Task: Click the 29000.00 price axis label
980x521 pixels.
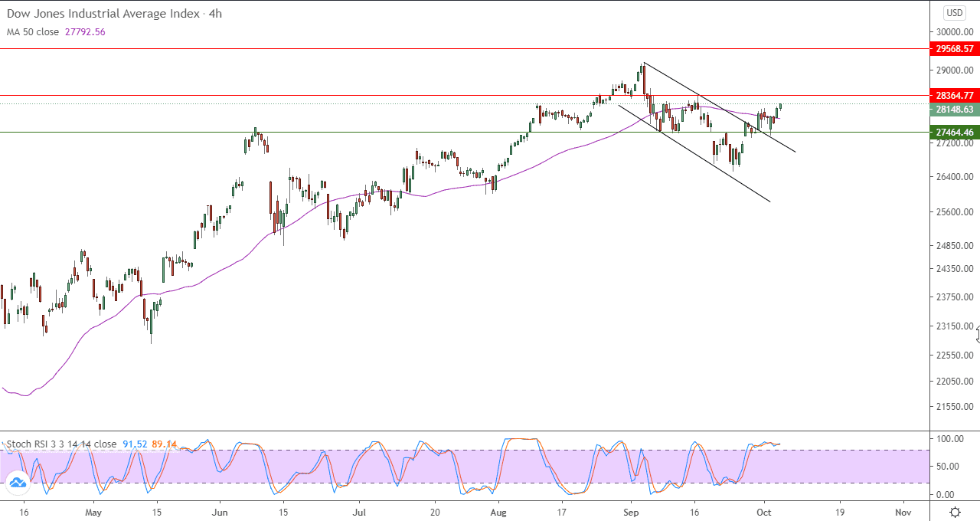Action: [x=954, y=70]
